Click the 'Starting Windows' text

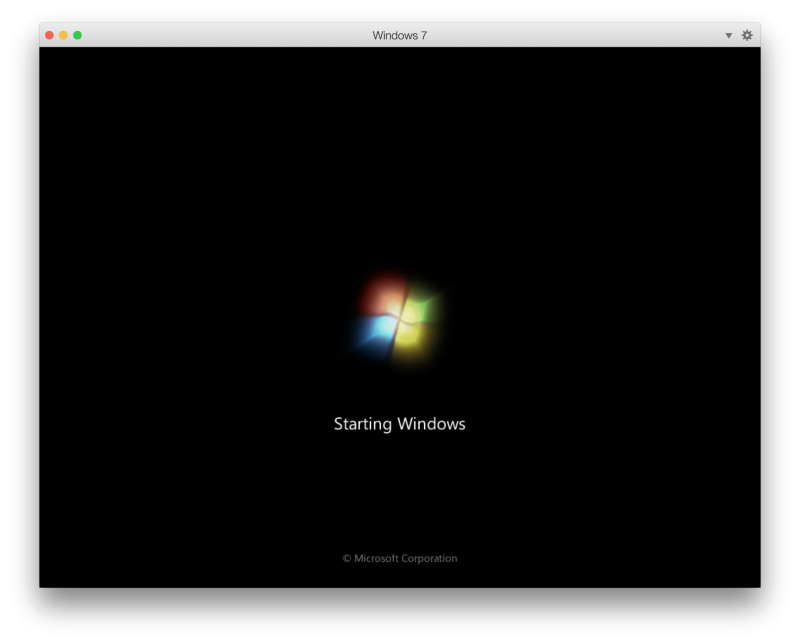pyautogui.click(x=399, y=424)
